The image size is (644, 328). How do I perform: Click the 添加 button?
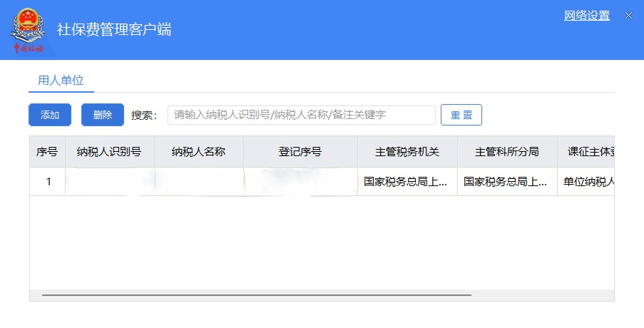coord(50,115)
